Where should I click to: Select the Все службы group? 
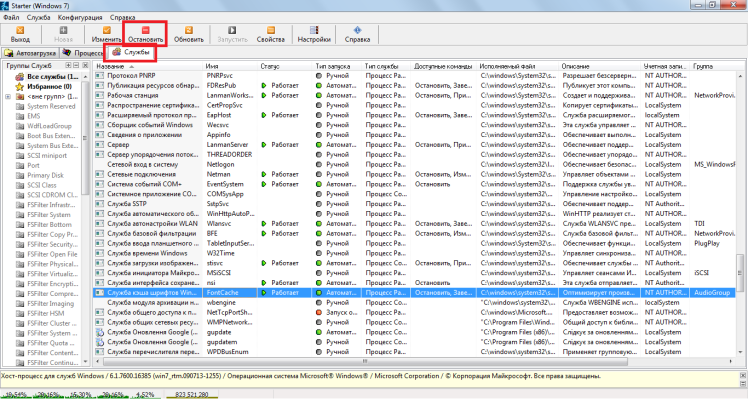47,76
